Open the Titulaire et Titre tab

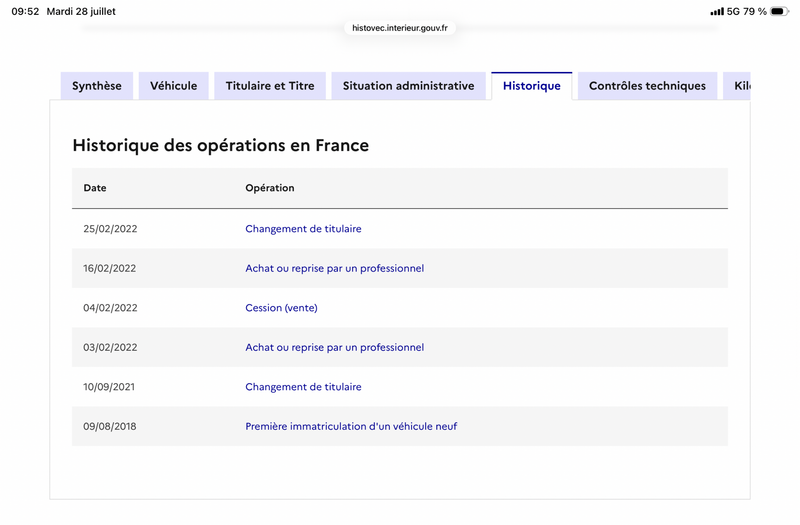point(270,86)
